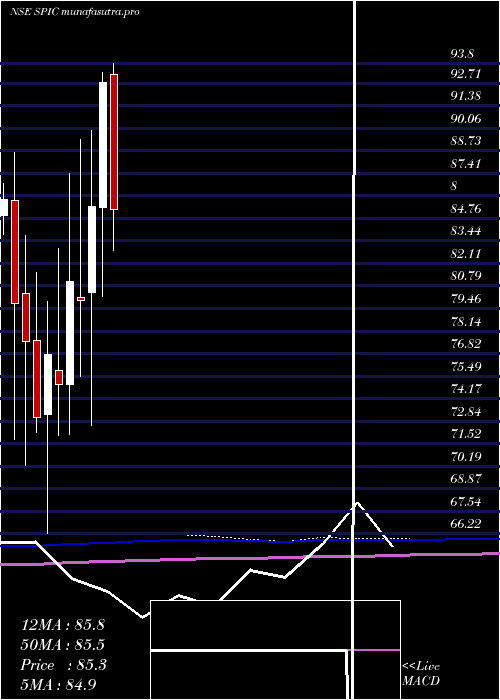This screenshot has height=700, width=500.
Task: Select the 66.22 price axis label
Action: coord(466,524)
